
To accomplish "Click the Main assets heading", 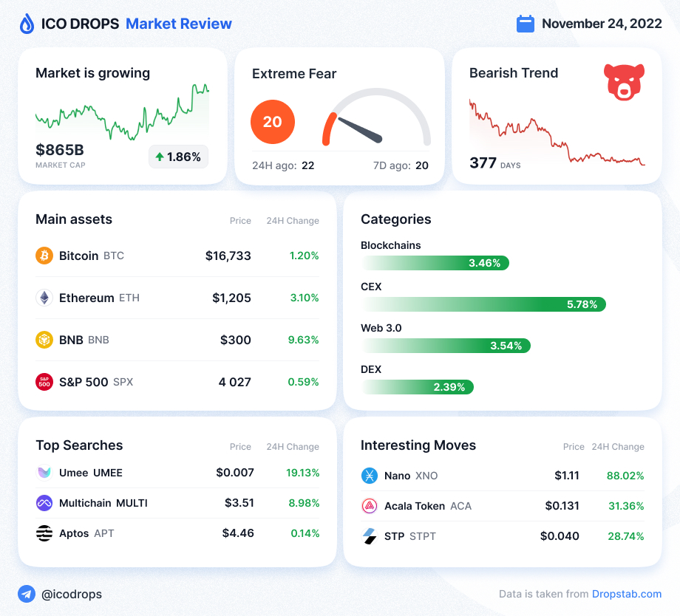I will [x=74, y=219].
